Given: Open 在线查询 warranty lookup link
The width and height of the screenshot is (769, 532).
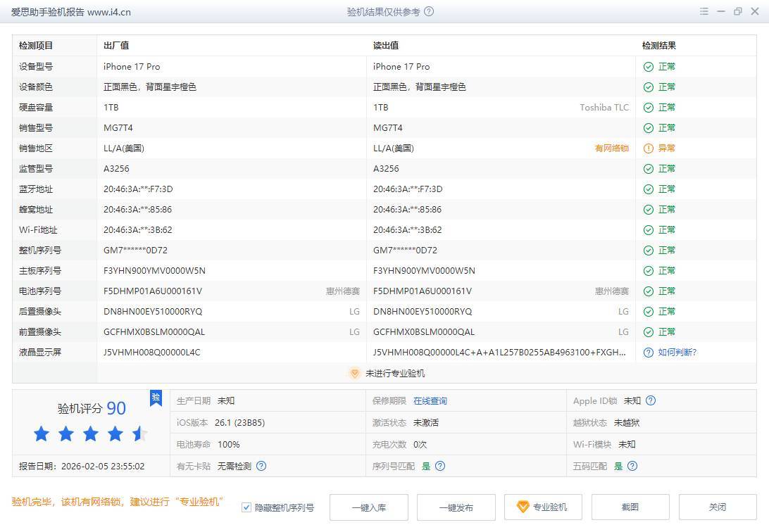Looking at the screenshot, I should (430, 401).
